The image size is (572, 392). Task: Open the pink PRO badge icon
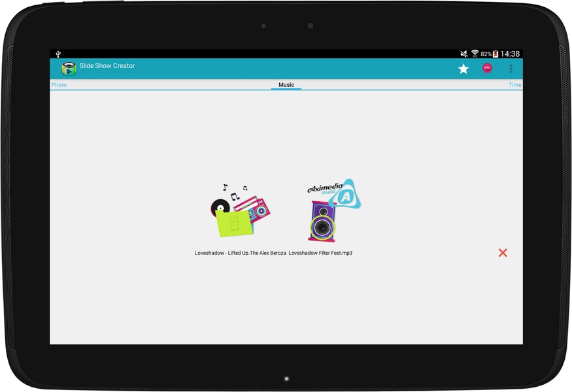(x=487, y=68)
